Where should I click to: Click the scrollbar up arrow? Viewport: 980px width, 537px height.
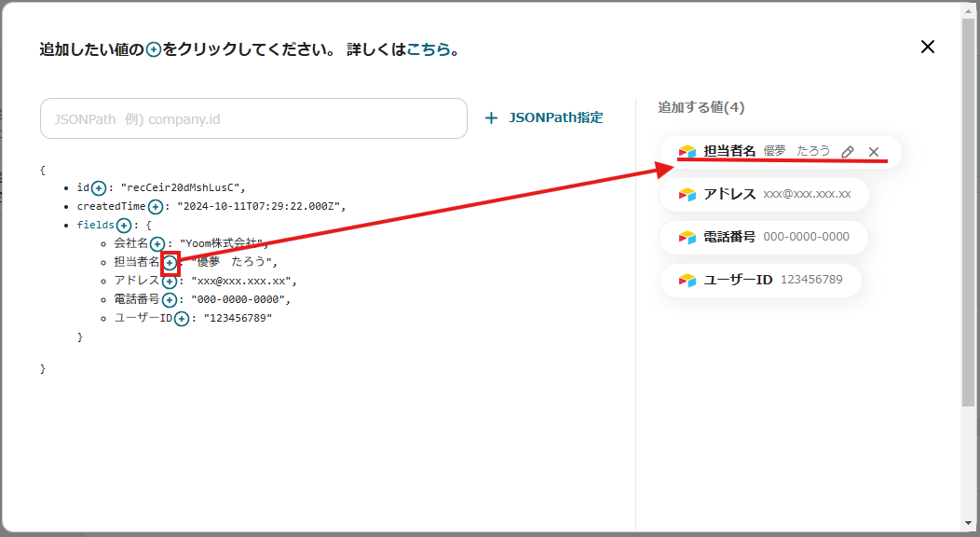tap(969, 10)
